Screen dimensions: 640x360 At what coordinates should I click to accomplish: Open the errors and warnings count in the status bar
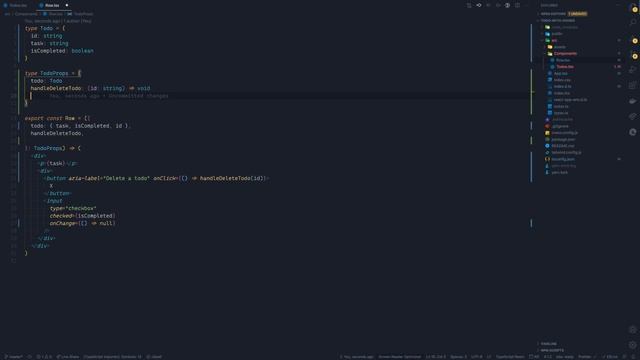point(44,357)
